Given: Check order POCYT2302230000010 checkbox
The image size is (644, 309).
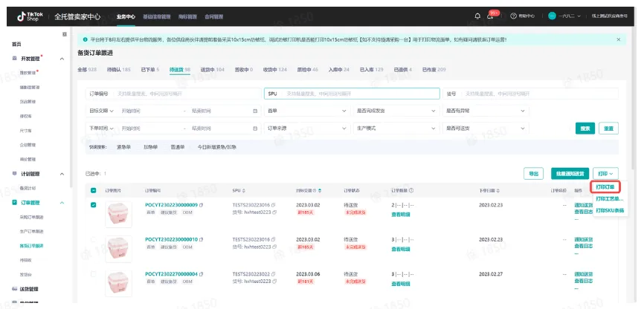Looking at the screenshot, I should coord(93,239).
